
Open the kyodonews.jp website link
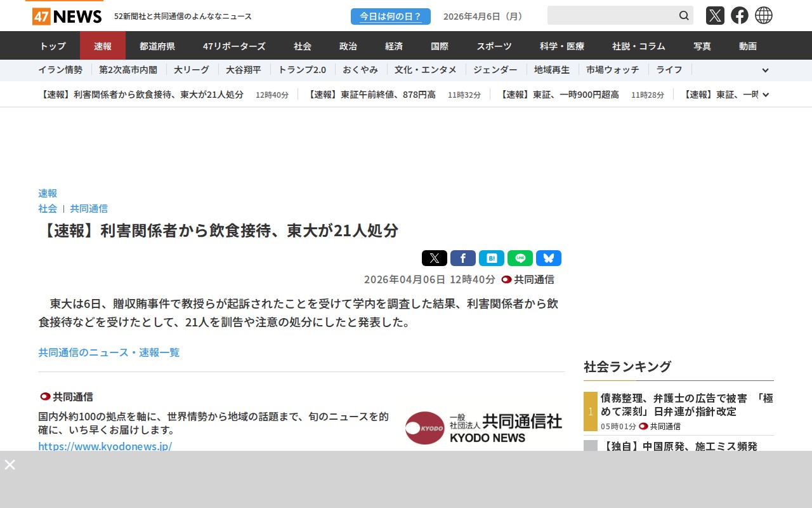pyautogui.click(x=105, y=446)
